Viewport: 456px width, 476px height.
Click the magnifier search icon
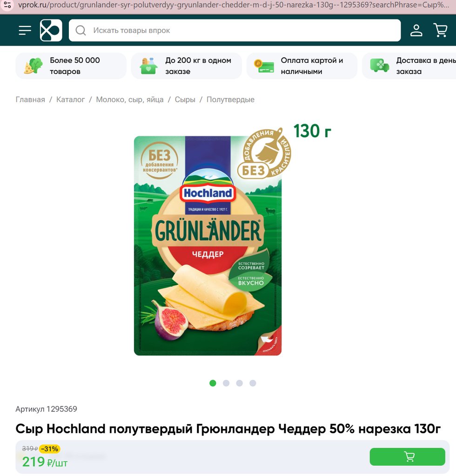[80, 30]
